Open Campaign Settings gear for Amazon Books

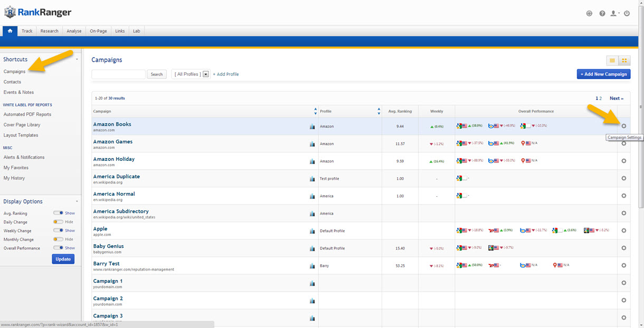[x=623, y=126]
